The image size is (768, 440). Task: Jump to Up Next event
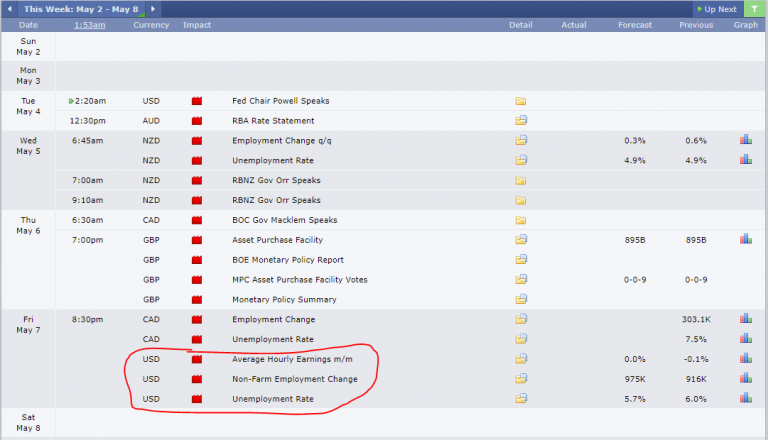tap(715, 9)
